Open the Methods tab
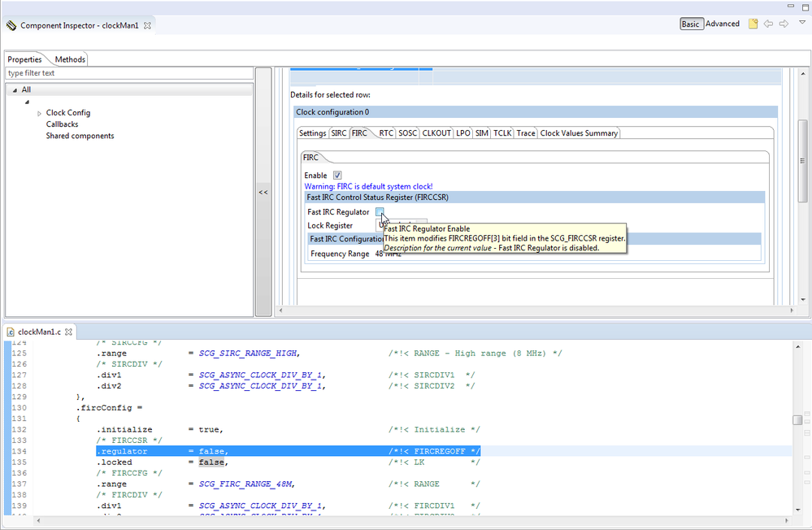 70,59
